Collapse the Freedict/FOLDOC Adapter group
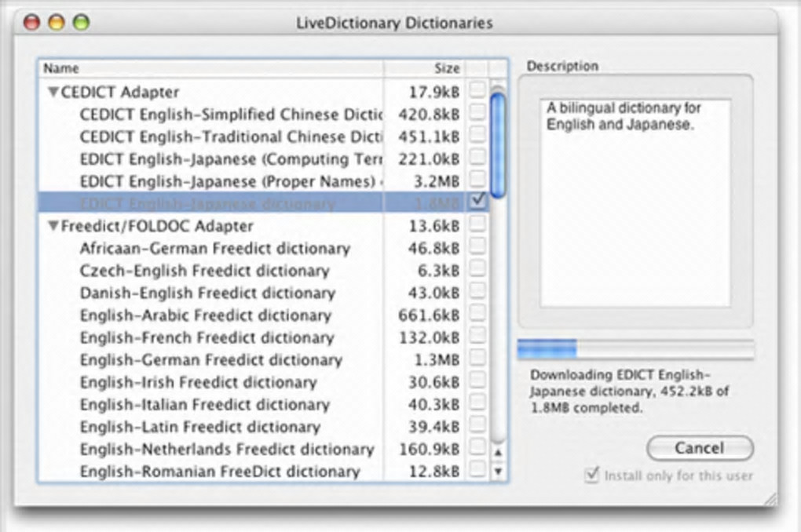801x532 pixels. [53, 226]
